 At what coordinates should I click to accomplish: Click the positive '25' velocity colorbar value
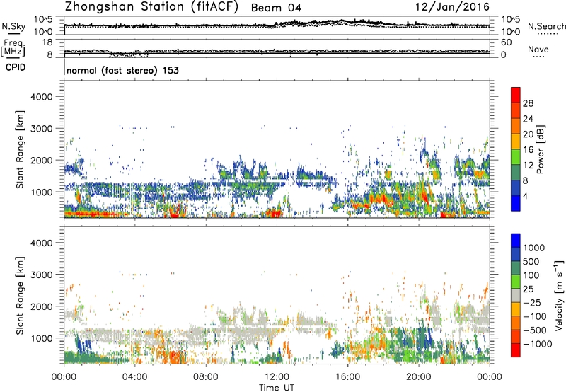[x=528, y=289]
